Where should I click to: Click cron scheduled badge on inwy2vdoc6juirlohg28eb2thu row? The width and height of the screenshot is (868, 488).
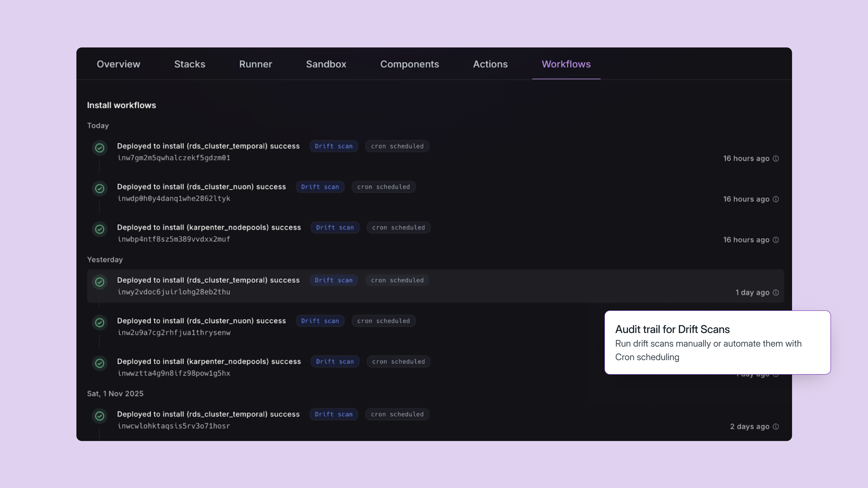(x=397, y=280)
